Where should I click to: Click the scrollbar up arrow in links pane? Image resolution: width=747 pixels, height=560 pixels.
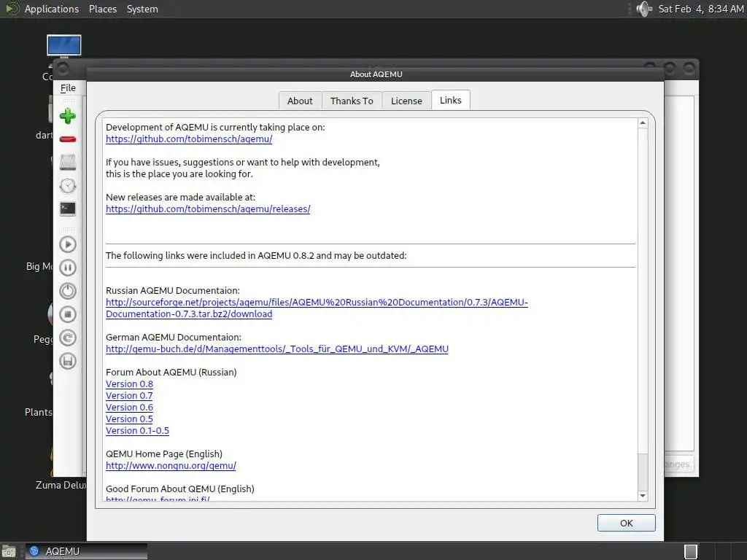tap(643, 122)
